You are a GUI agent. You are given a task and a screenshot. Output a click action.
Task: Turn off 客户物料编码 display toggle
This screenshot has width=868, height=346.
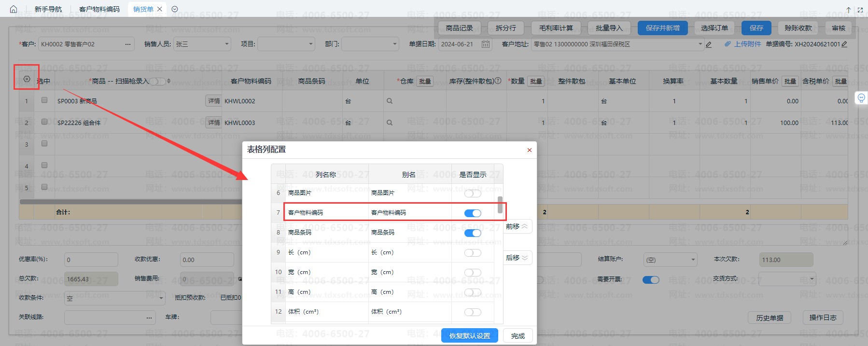(472, 213)
